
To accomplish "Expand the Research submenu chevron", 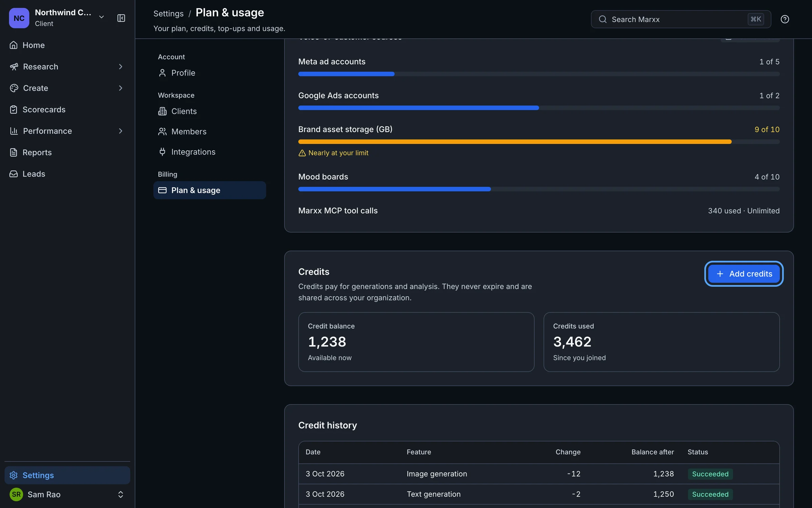I will click(x=120, y=66).
